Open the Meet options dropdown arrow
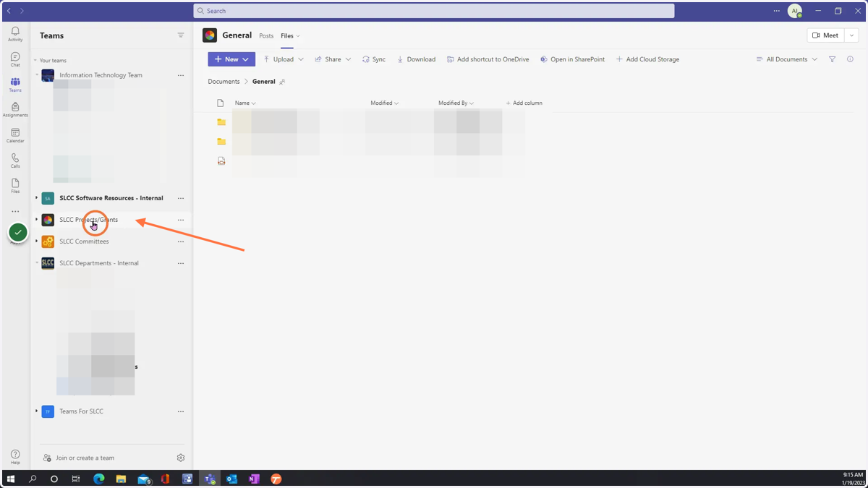Image resolution: width=868 pixels, height=488 pixels. click(852, 35)
